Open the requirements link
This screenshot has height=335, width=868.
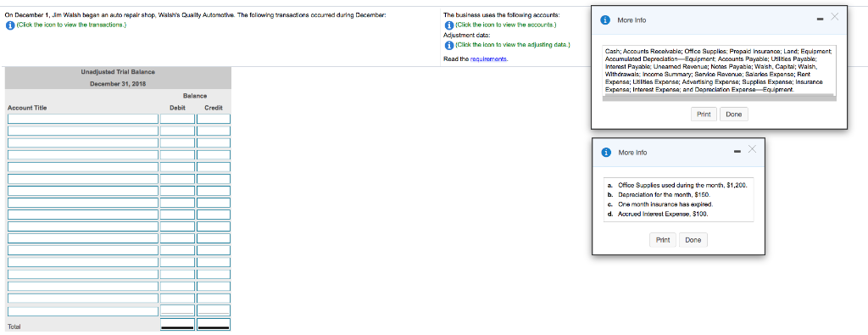click(489, 59)
